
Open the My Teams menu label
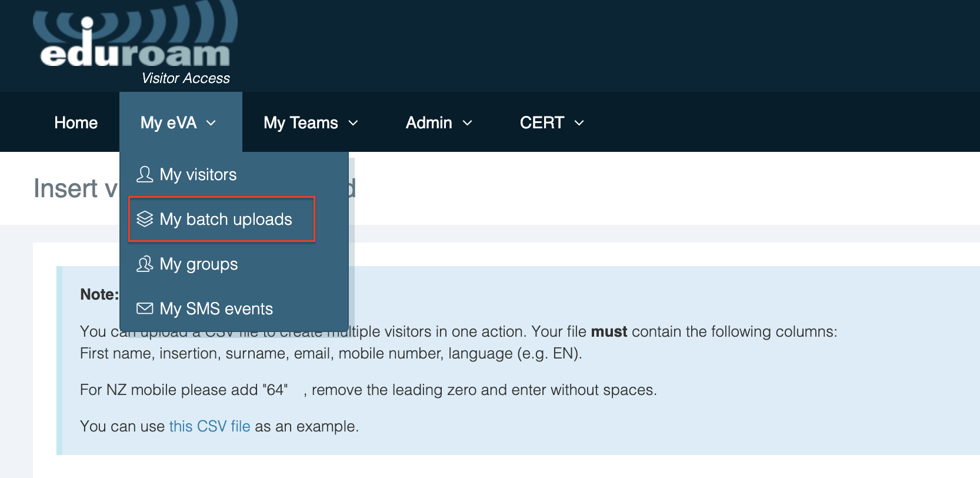tap(301, 122)
